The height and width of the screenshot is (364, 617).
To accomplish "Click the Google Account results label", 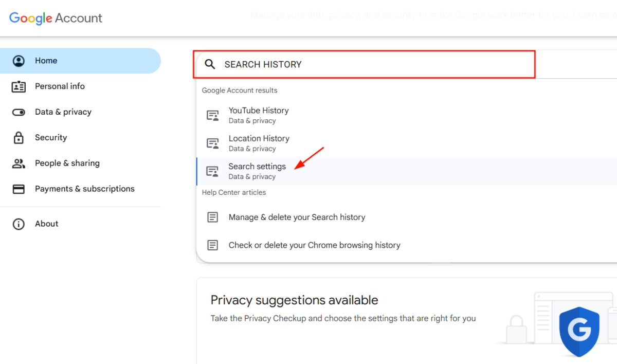I will point(240,90).
